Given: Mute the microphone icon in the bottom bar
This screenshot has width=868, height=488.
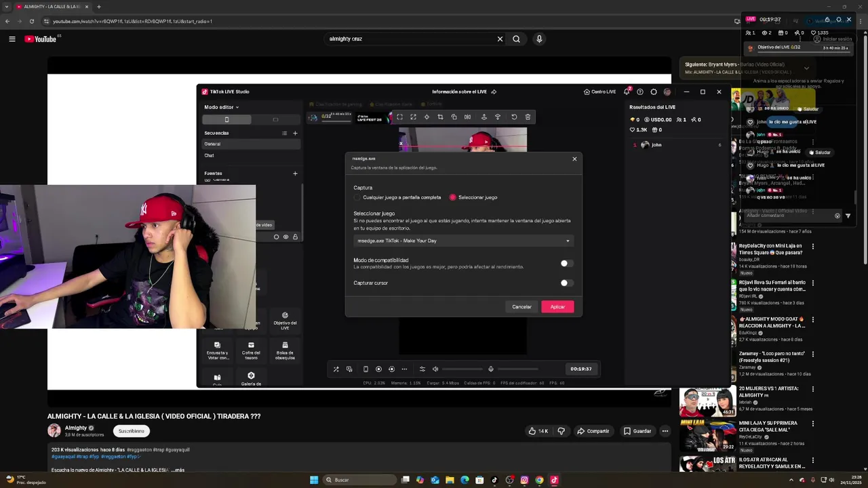Looking at the screenshot, I should [491, 369].
